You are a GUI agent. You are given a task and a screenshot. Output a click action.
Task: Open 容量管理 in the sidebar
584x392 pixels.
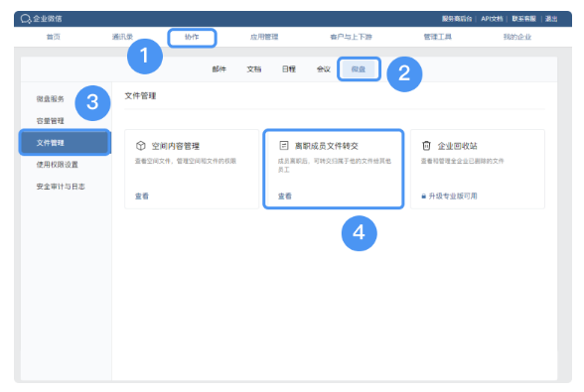coord(50,121)
